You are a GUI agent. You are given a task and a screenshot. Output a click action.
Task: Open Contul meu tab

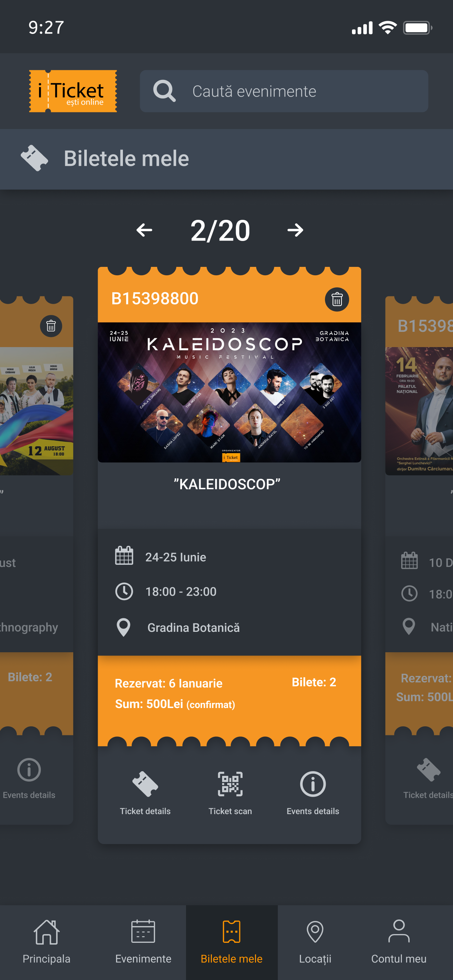tap(399, 942)
